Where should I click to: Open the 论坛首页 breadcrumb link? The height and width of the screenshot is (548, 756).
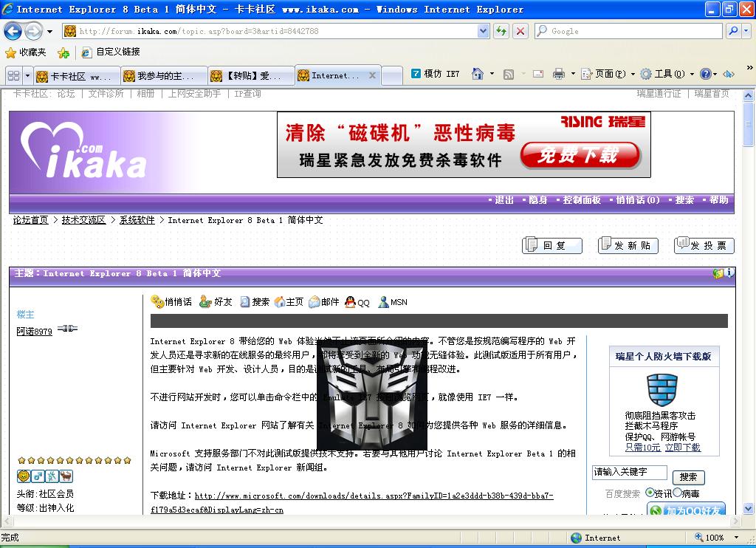coord(30,220)
